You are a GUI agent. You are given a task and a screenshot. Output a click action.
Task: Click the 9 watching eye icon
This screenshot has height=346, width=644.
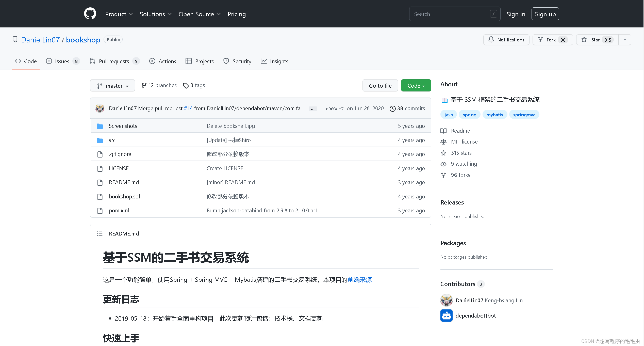tap(443, 164)
